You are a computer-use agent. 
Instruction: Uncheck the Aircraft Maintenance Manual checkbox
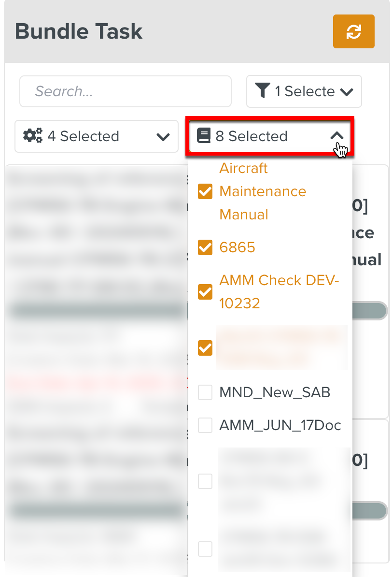(x=205, y=192)
